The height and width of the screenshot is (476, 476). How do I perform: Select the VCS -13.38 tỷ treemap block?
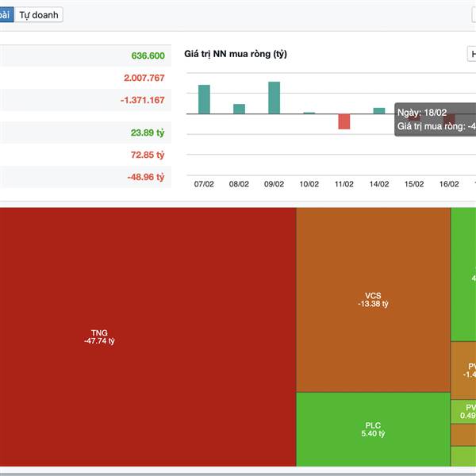(373, 300)
